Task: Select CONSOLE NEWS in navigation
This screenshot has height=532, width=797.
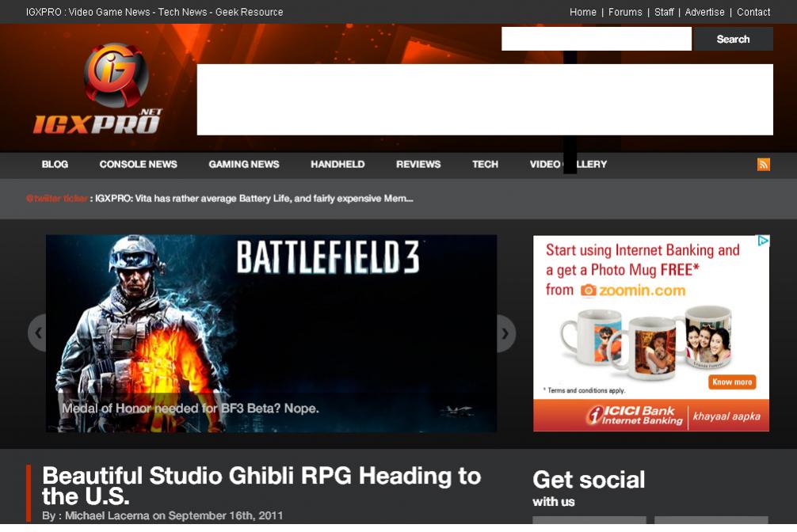Action: (139, 164)
